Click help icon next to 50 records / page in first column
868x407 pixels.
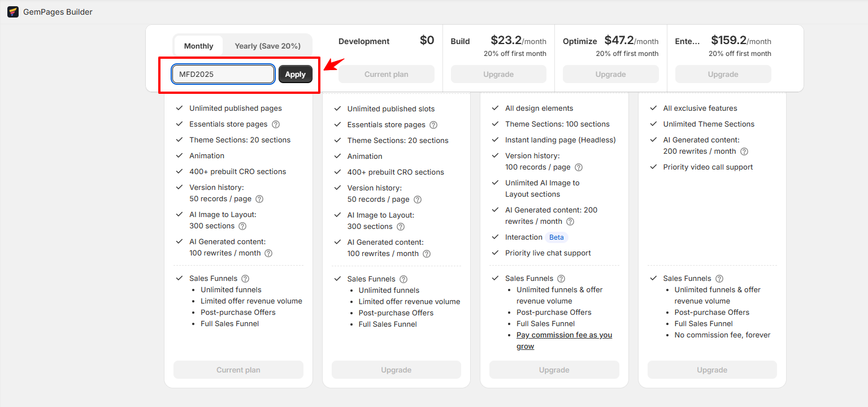pyautogui.click(x=259, y=199)
